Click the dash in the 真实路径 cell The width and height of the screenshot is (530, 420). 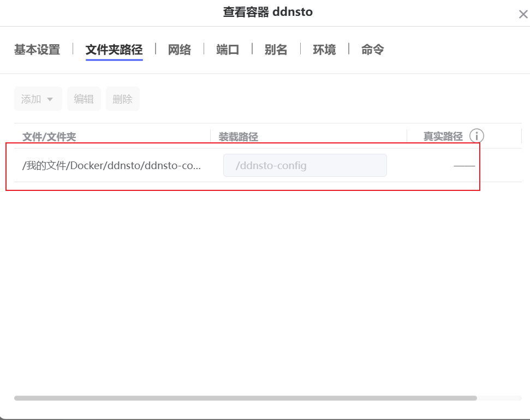[464, 166]
